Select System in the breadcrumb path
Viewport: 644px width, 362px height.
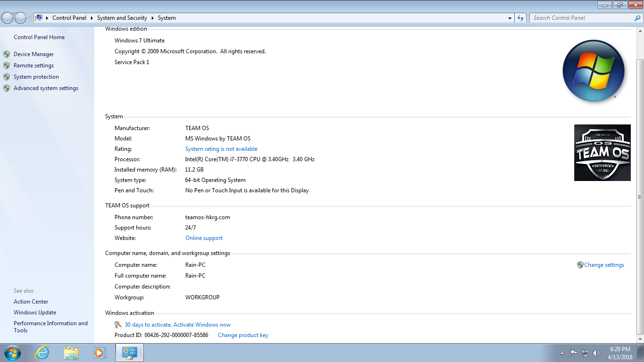(x=167, y=18)
